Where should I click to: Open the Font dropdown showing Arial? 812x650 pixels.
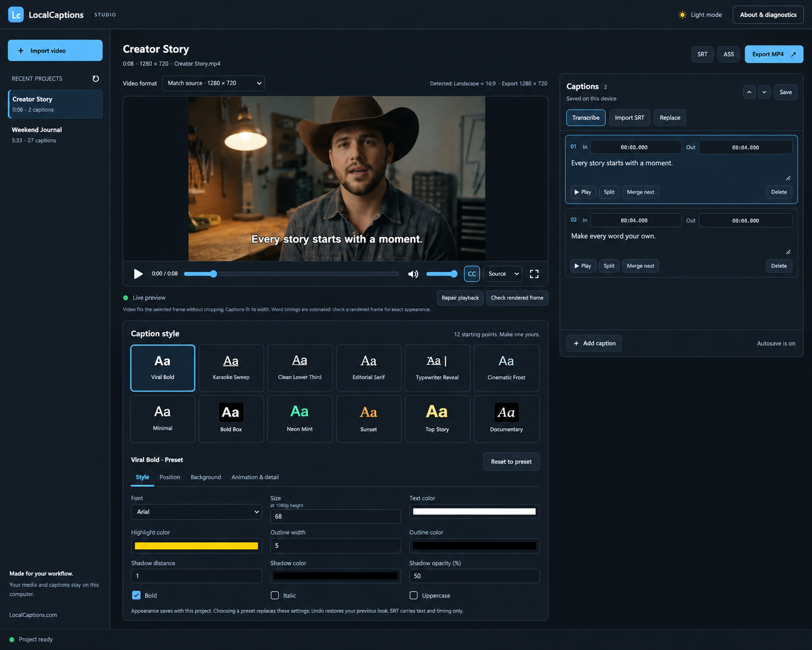pyautogui.click(x=196, y=512)
